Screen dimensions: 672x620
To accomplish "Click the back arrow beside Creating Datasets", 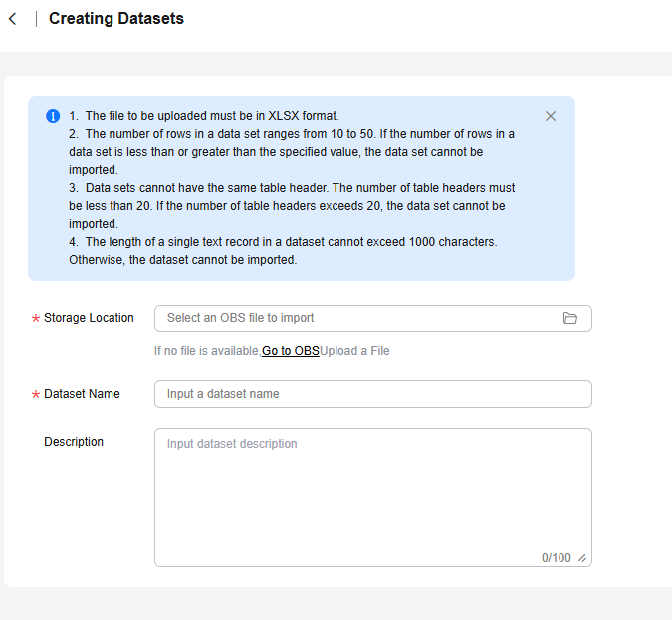I will [x=12, y=19].
